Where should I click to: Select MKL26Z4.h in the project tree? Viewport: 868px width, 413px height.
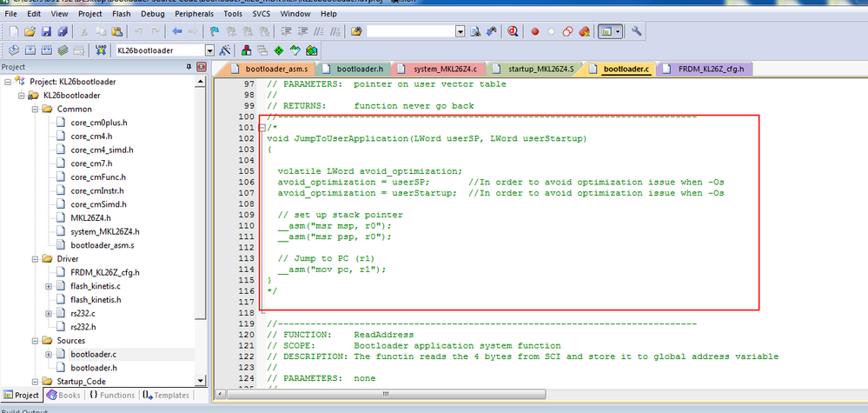[x=90, y=218]
